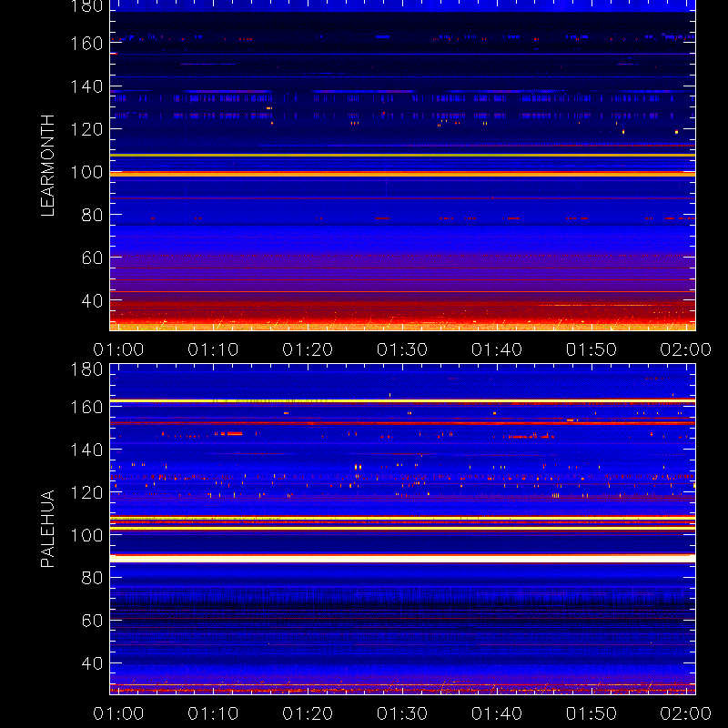Select the 40 tick label on LEARMONTH axis
This screenshot has width=728, height=728.
click(x=93, y=301)
